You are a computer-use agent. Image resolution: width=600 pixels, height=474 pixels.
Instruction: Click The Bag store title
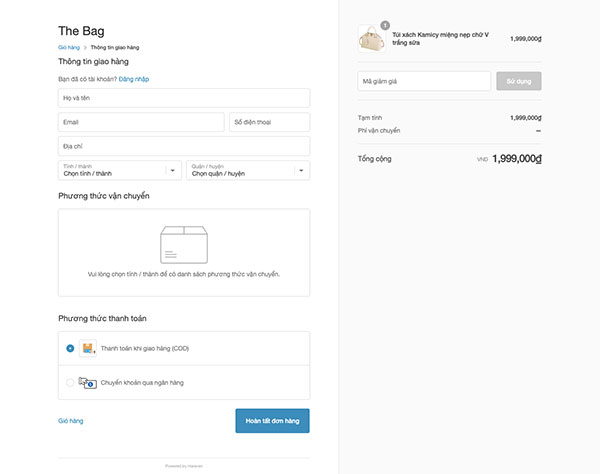pyautogui.click(x=81, y=31)
